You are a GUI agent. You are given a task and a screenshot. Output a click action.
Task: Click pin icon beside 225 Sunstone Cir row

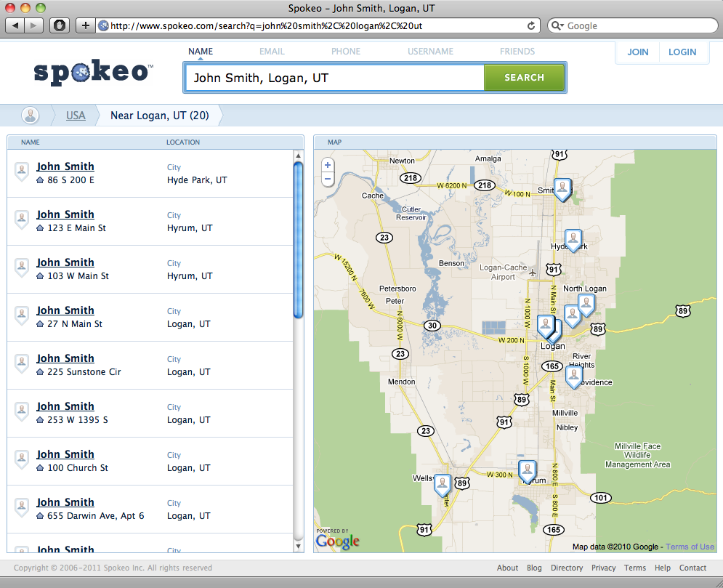22,363
